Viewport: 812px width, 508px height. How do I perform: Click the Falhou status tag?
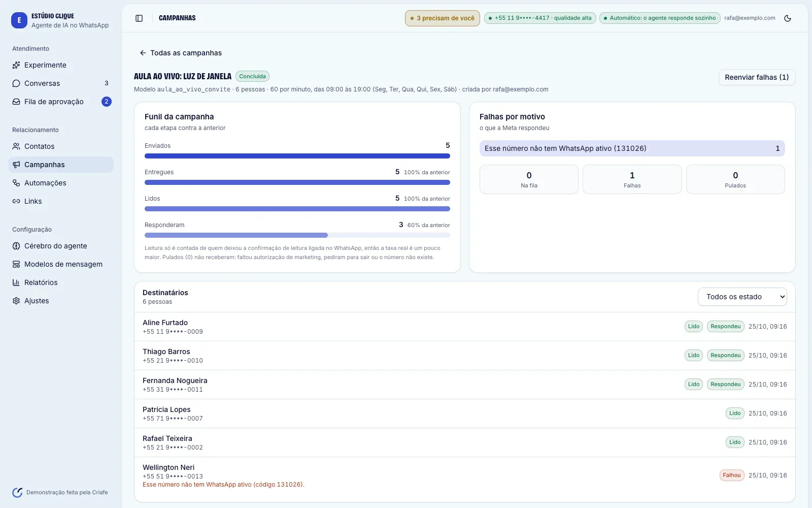pyautogui.click(x=732, y=475)
